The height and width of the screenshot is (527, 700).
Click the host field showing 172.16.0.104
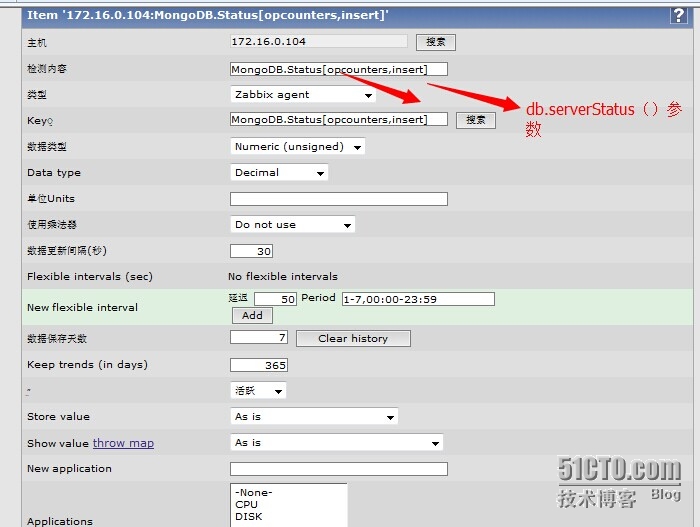point(319,42)
